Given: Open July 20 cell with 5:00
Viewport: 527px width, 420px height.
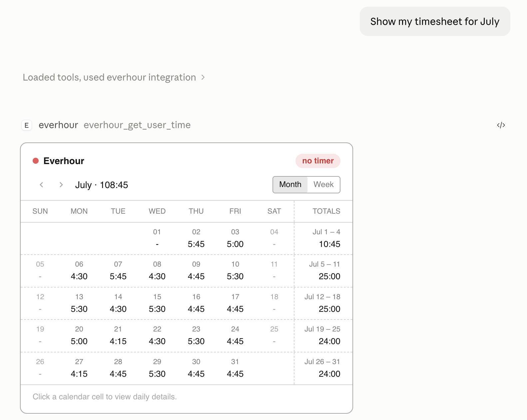Looking at the screenshot, I should [79, 335].
